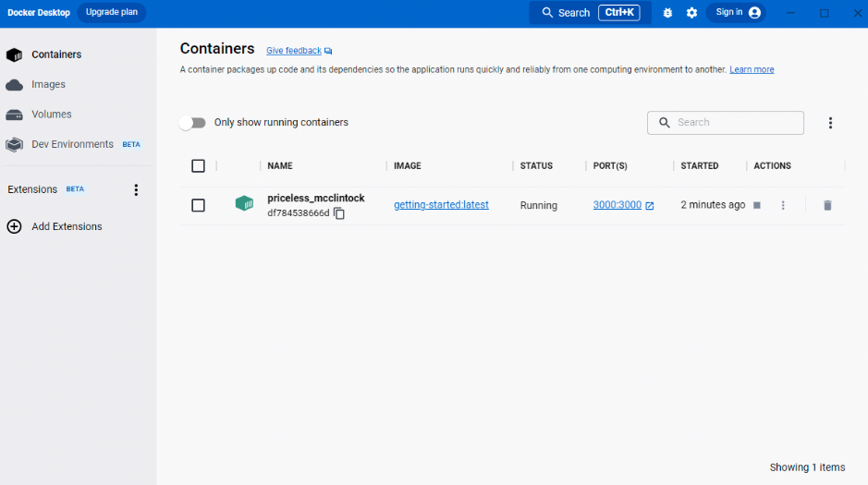Toggle Only show running containers switch
The width and height of the screenshot is (868, 485).
click(x=192, y=123)
